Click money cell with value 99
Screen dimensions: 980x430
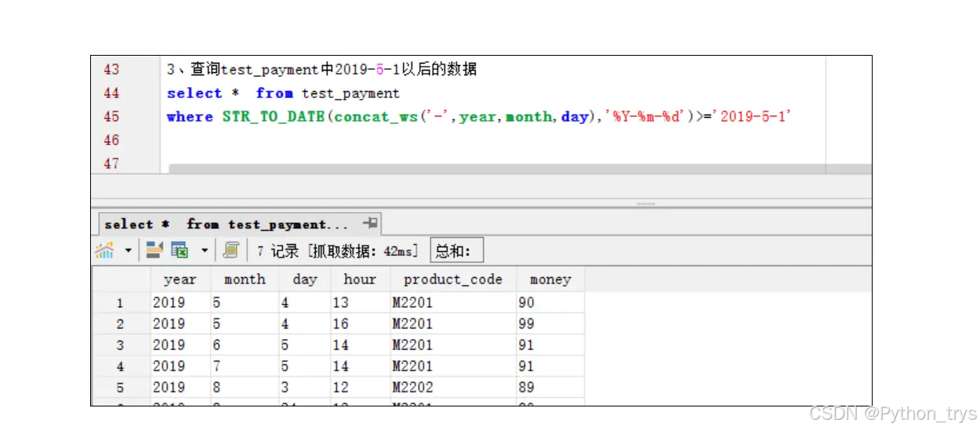coord(550,324)
